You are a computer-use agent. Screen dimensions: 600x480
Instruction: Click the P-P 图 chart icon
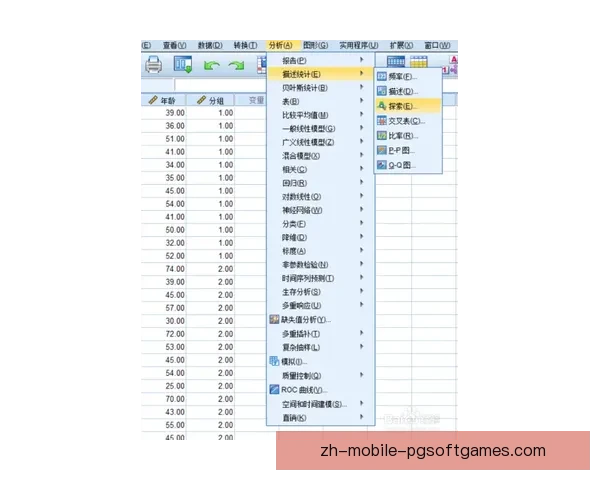(x=382, y=150)
